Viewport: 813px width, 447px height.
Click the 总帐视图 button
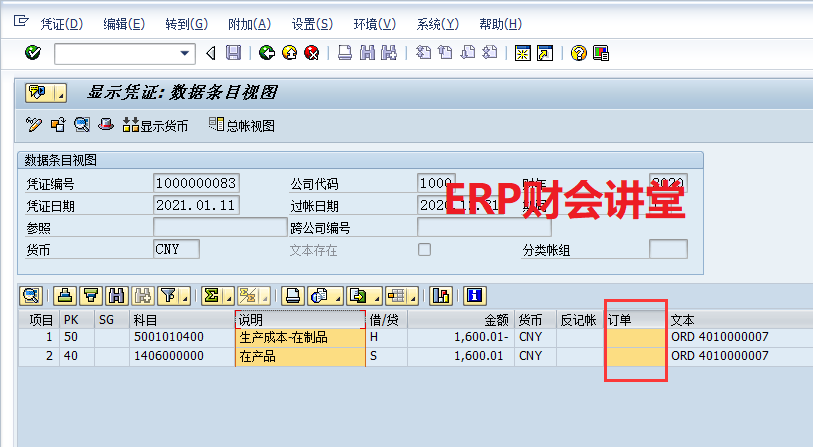point(241,125)
